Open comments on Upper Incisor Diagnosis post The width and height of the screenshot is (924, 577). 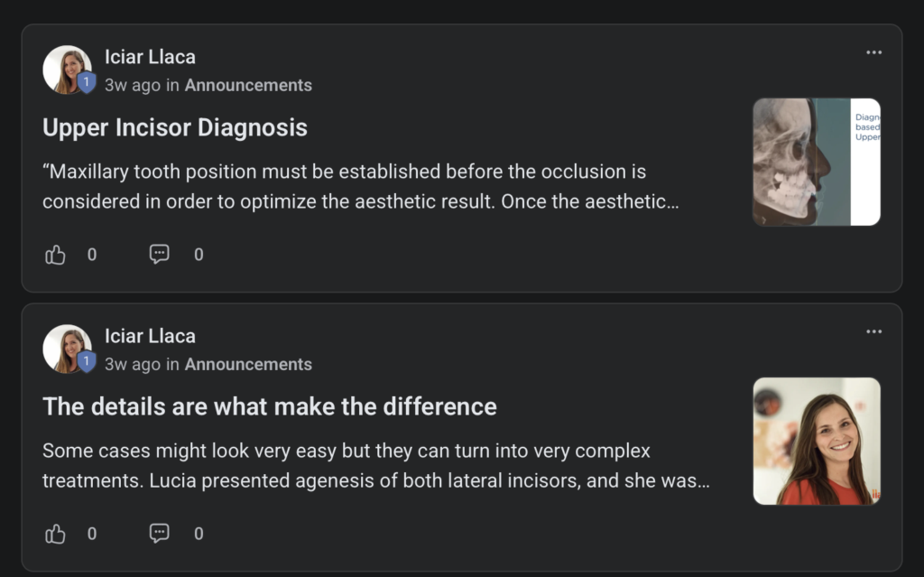159,255
